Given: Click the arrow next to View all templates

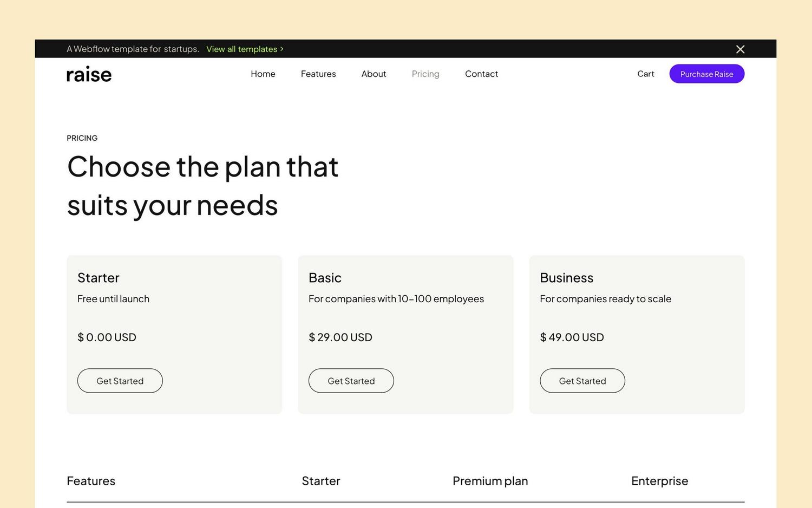Looking at the screenshot, I should (x=281, y=49).
